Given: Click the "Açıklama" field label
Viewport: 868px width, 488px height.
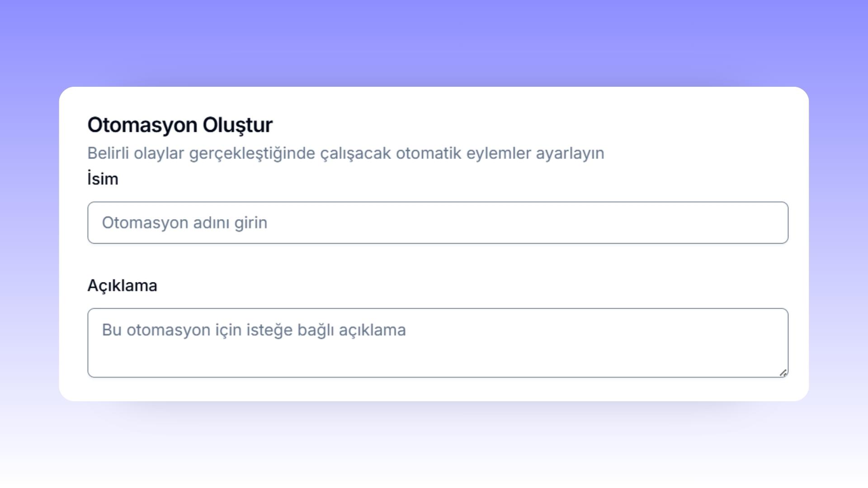Looking at the screenshot, I should click(122, 286).
